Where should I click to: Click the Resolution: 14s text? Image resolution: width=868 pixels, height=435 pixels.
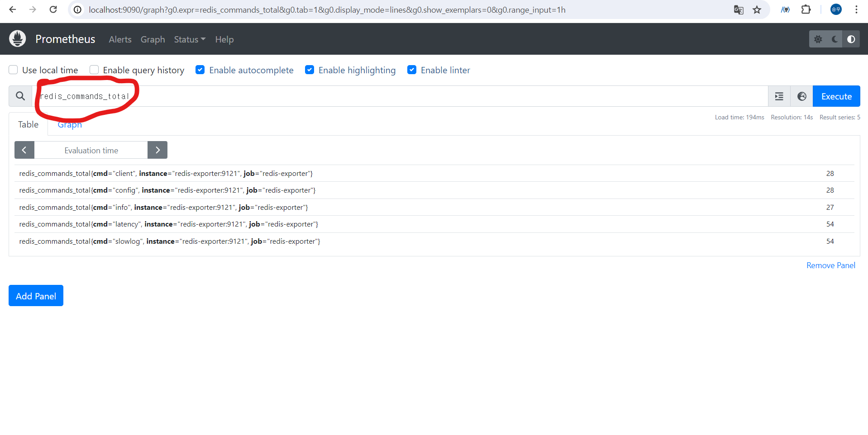(x=792, y=117)
